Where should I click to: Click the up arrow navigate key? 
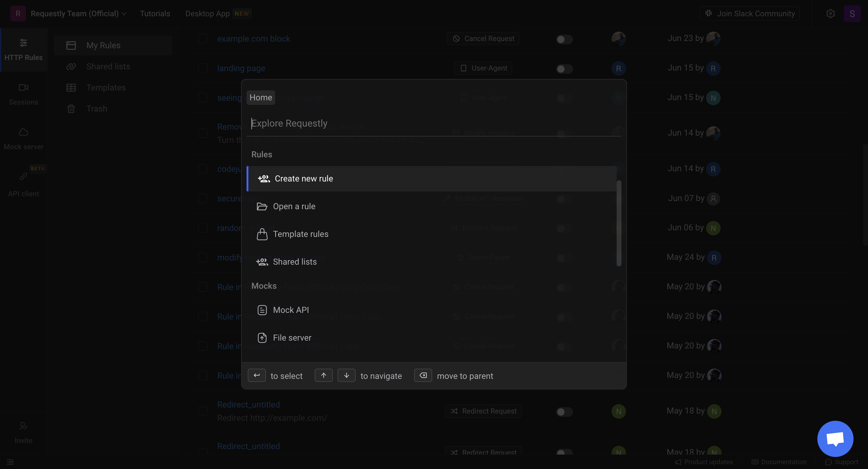[323, 375]
